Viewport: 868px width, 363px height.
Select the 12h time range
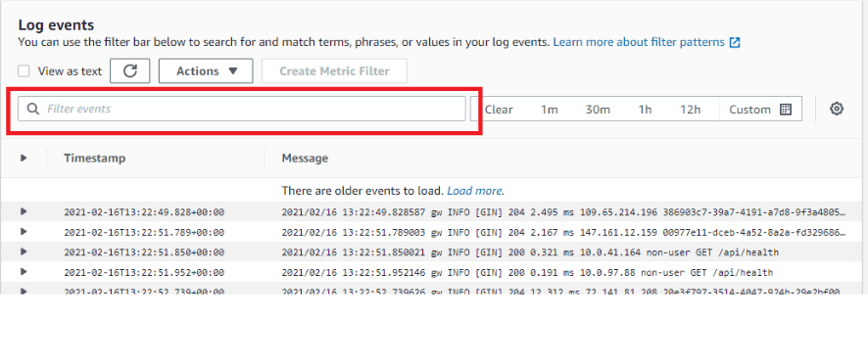click(x=691, y=110)
